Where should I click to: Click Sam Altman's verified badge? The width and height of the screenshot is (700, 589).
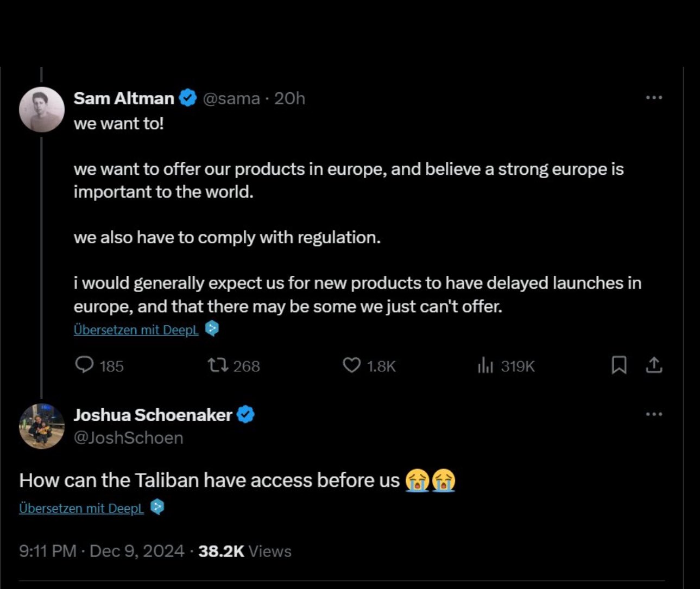click(x=188, y=98)
